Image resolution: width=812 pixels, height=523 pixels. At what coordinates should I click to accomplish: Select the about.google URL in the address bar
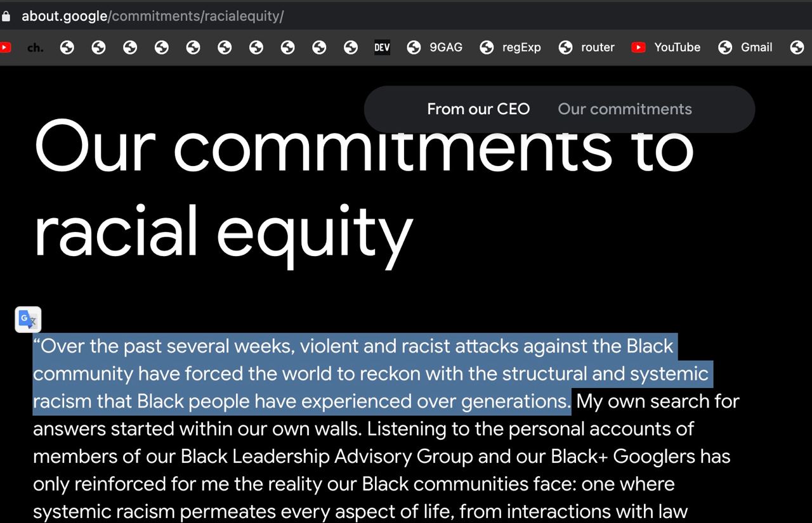coord(152,16)
